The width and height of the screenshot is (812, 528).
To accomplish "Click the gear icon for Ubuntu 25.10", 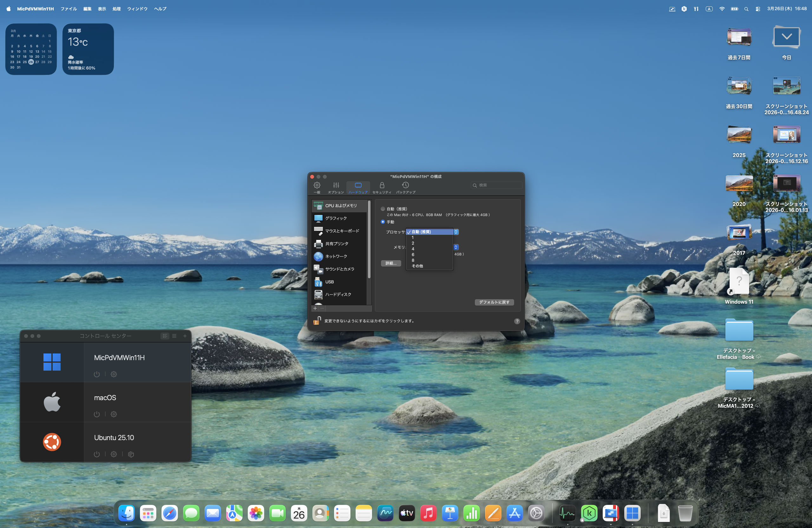I will click(x=114, y=454).
